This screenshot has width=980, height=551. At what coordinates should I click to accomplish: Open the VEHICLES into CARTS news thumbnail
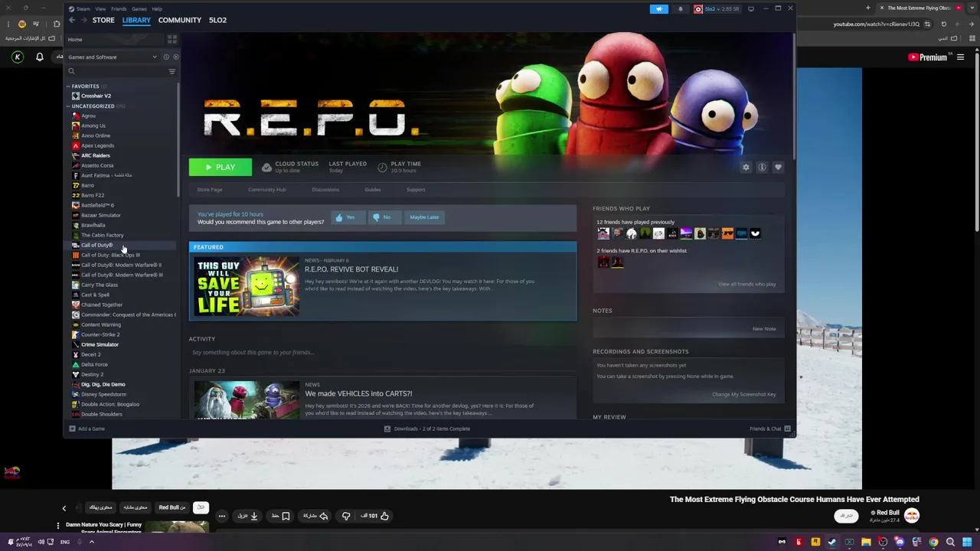(x=247, y=399)
